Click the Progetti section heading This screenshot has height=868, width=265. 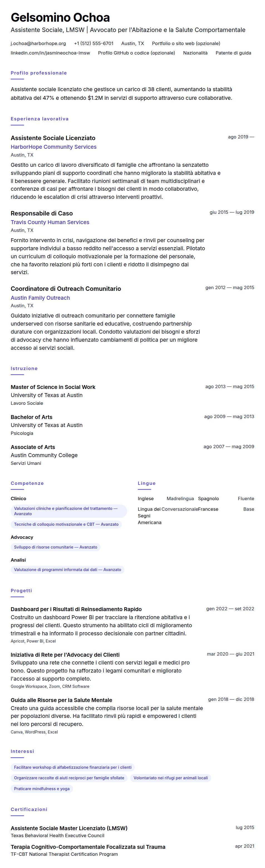(21, 591)
